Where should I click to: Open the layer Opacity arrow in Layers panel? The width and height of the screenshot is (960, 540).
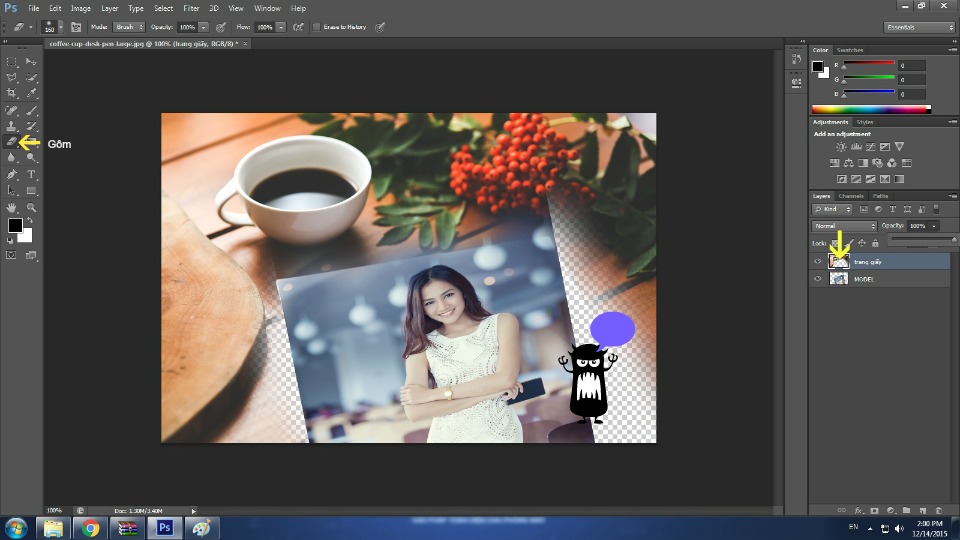tap(934, 226)
